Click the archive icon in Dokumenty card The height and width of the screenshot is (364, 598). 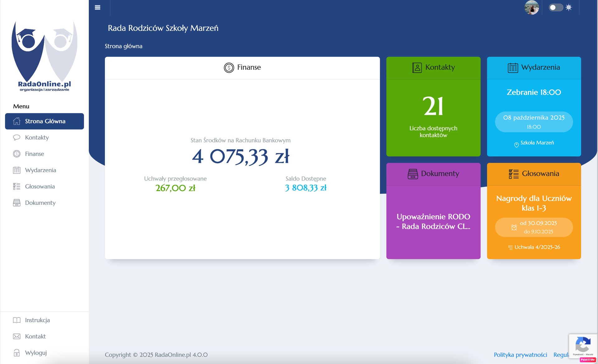tap(413, 174)
